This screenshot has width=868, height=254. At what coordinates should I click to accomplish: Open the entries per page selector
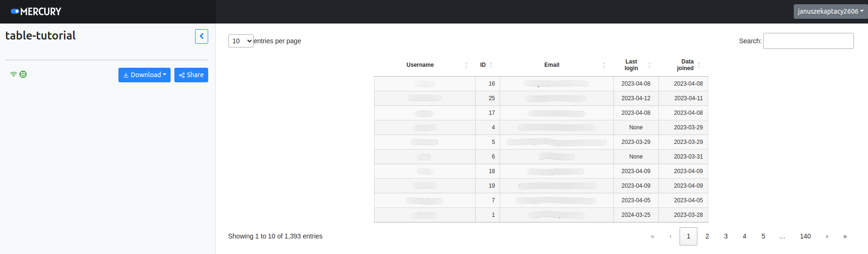coord(241,41)
